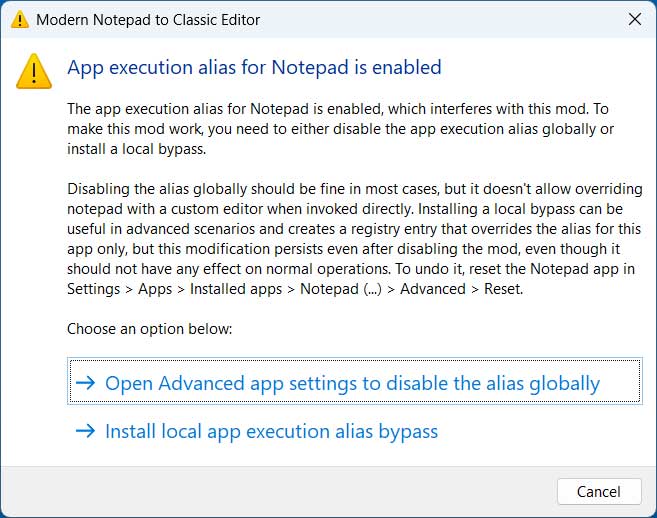Click the arrow icon beside Open Advanced app settings
This screenshot has width=657, height=518.
(x=85, y=383)
